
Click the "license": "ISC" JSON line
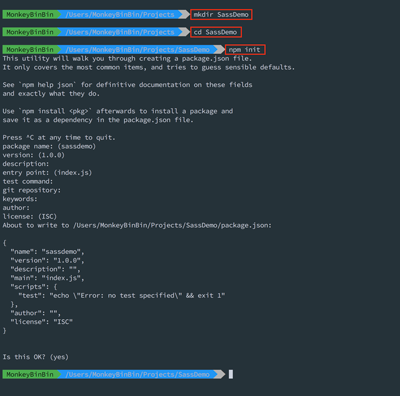41,322
